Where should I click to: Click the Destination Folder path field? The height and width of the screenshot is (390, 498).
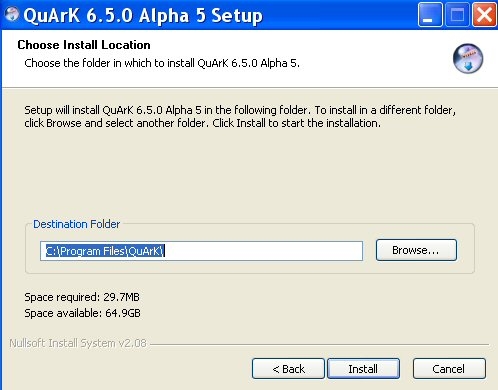201,251
